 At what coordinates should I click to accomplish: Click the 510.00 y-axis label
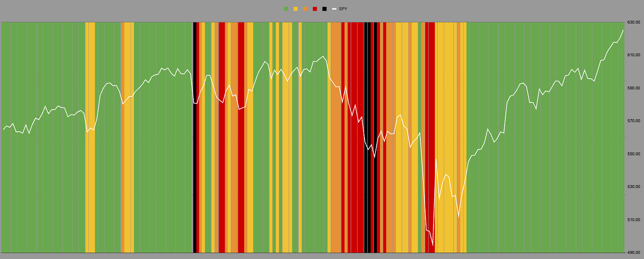point(634,220)
